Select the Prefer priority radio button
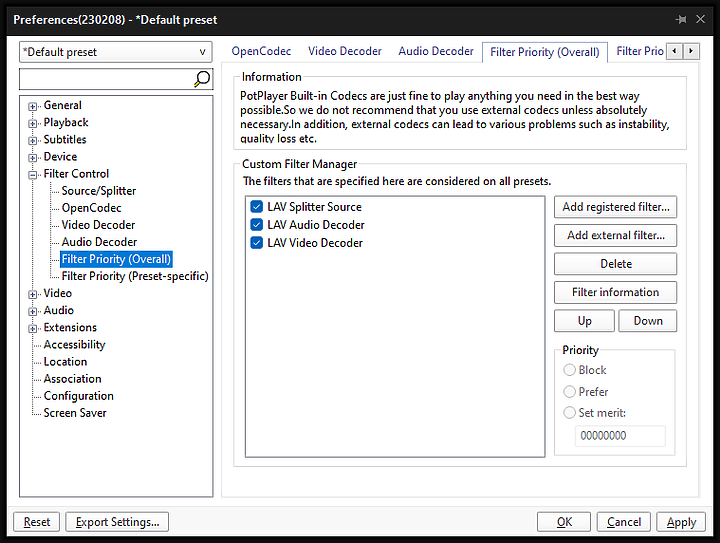The height and width of the screenshot is (543, 720). [569, 392]
